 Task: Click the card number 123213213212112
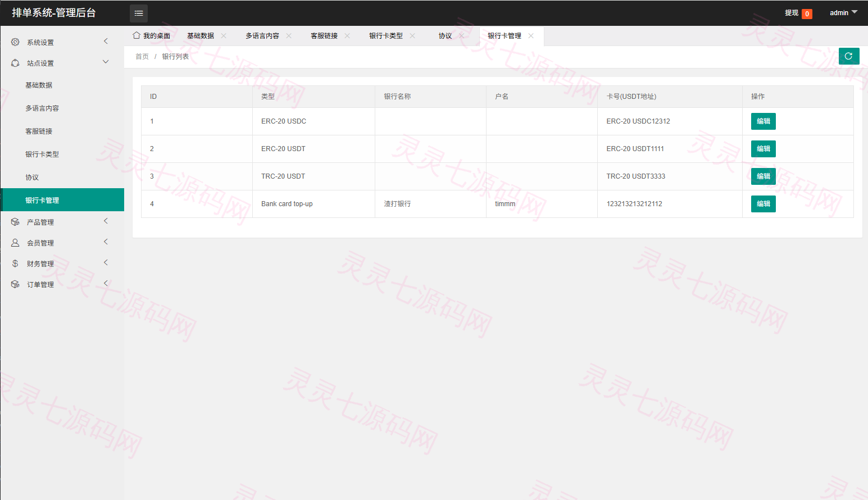point(634,204)
